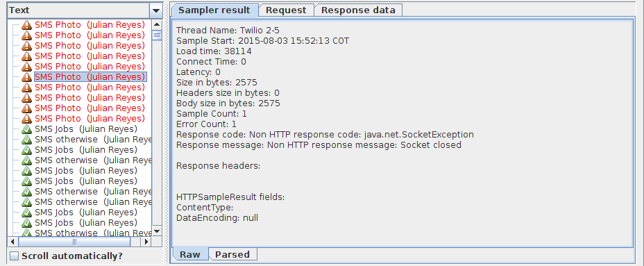Open the Response data tab

pos(357,10)
